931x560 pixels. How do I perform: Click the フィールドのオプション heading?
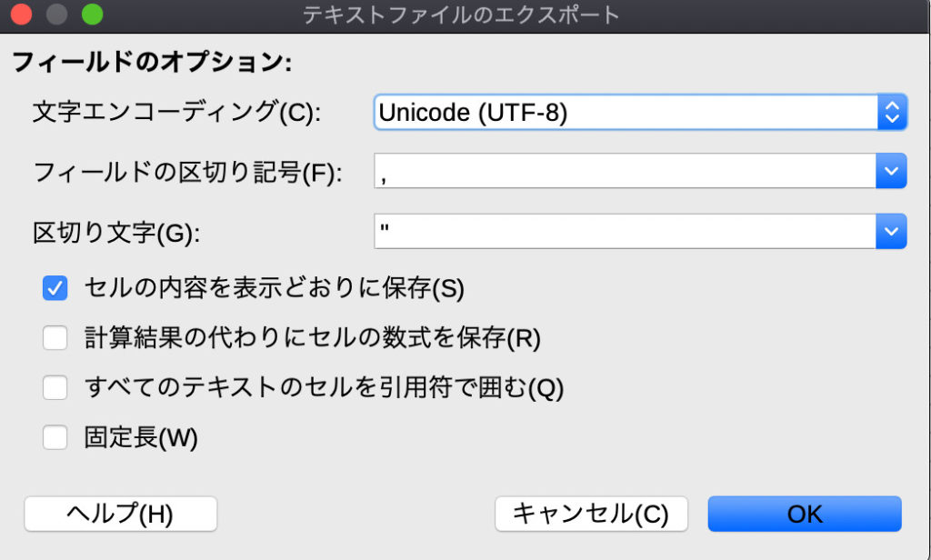[151, 64]
